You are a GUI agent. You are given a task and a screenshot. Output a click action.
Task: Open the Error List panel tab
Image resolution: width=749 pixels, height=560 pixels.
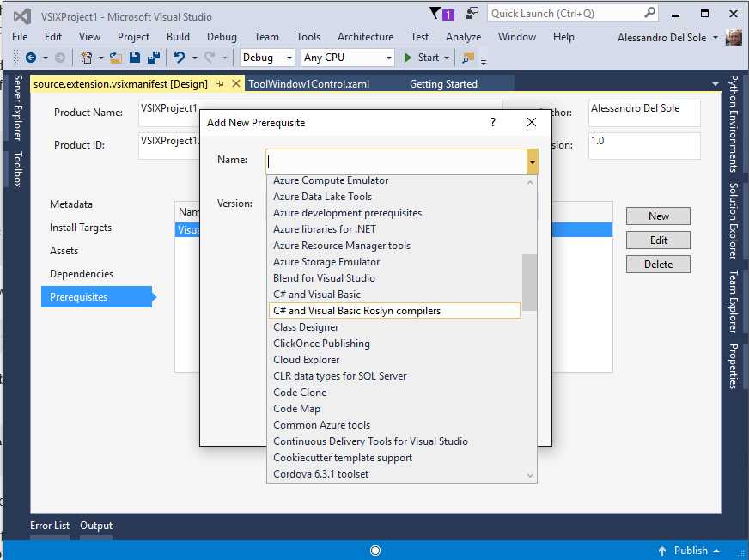pyautogui.click(x=50, y=526)
